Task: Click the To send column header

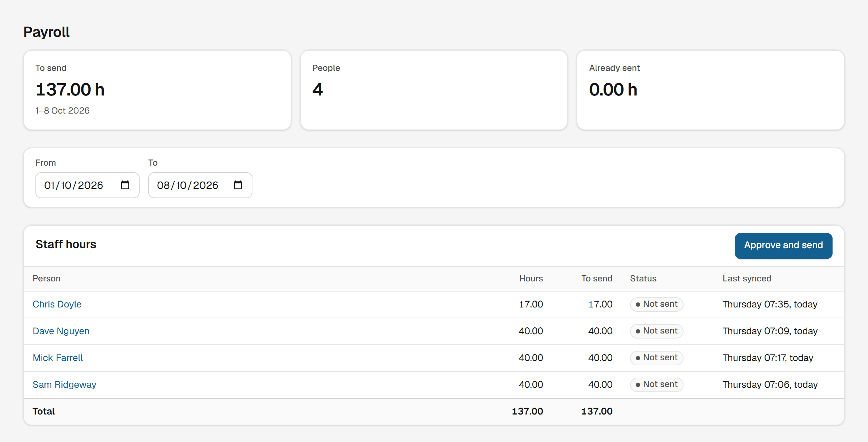Action: (x=597, y=279)
